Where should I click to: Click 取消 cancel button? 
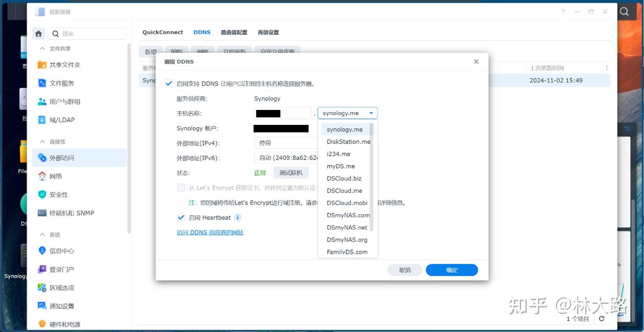pos(405,270)
